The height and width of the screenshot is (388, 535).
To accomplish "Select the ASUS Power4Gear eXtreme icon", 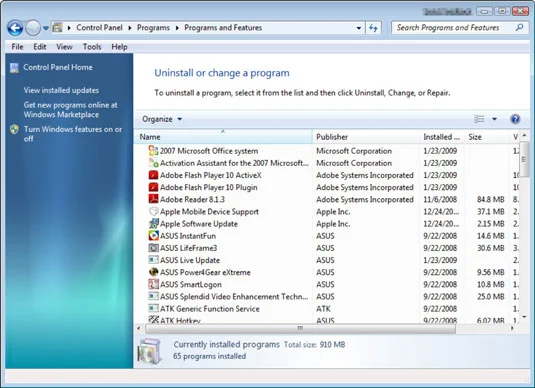I will (x=154, y=272).
